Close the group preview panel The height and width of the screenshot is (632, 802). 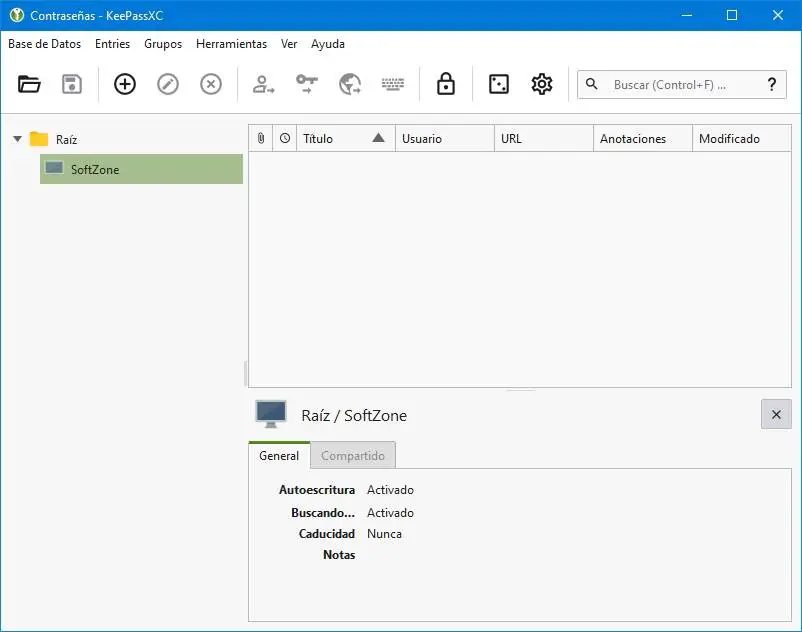tap(776, 415)
